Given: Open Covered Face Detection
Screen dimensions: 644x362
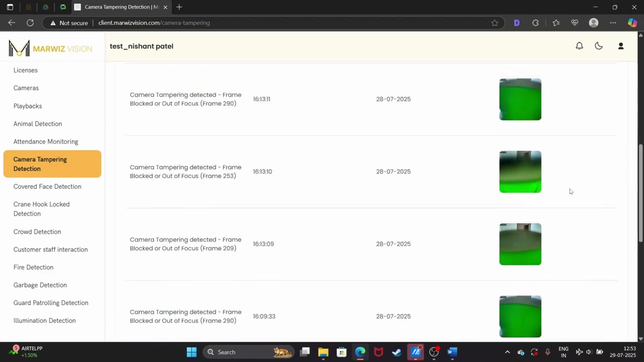Looking at the screenshot, I should coord(47,187).
